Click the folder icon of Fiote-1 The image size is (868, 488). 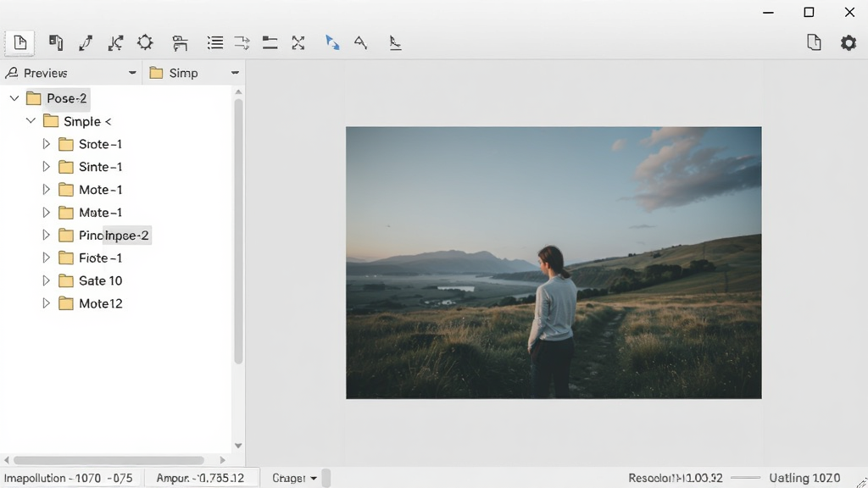tap(66, 258)
